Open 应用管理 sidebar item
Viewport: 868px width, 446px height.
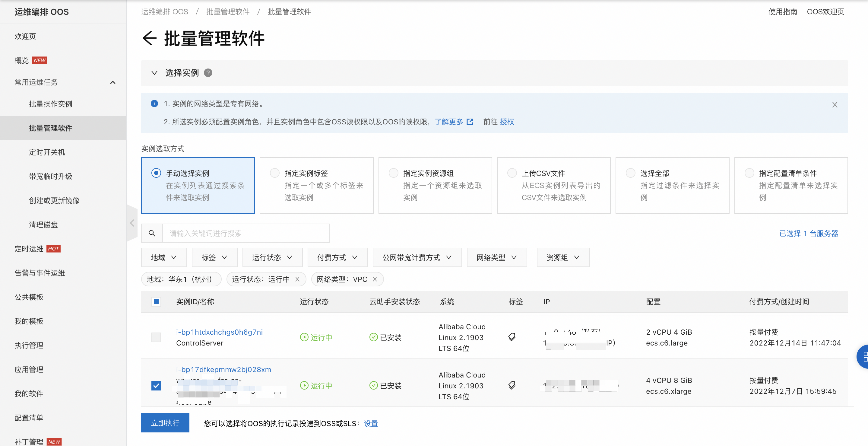(x=29, y=369)
